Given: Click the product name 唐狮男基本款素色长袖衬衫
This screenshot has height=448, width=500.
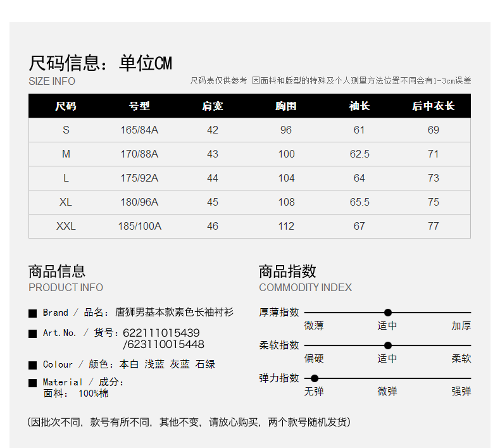Looking at the screenshot, I should pos(174,312).
